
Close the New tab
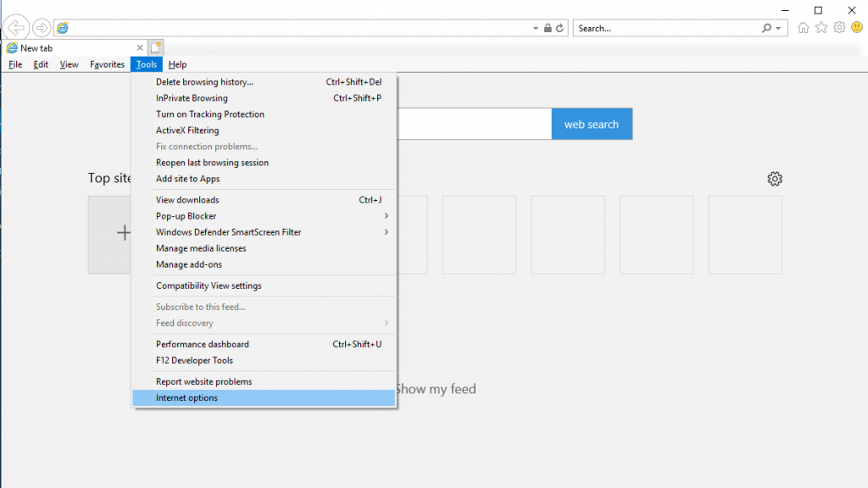(x=140, y=48)
